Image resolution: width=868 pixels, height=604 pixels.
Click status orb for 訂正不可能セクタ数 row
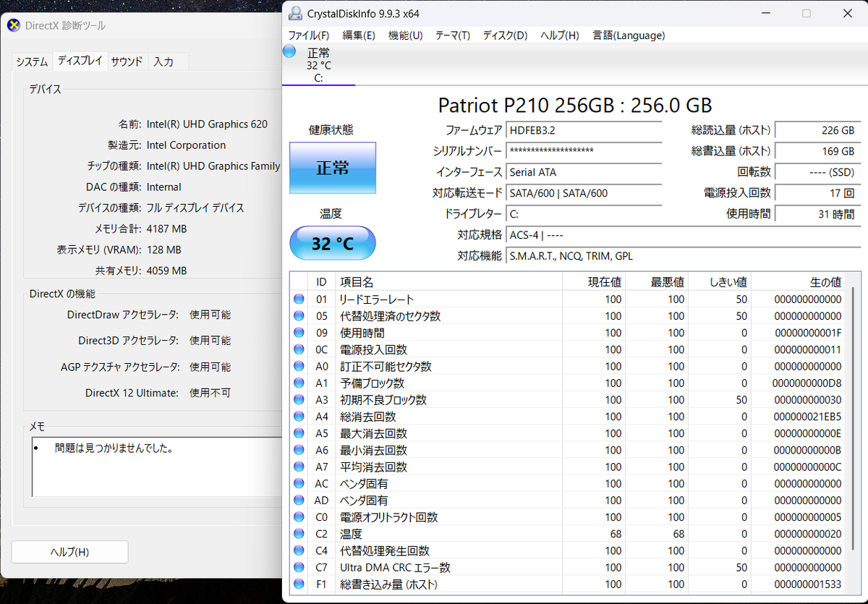[x=299, y=366]
